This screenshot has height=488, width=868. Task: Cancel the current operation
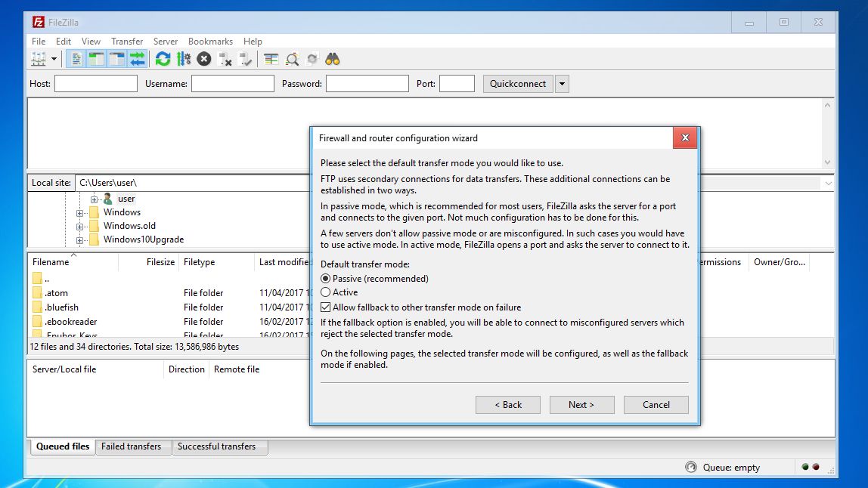203,59
